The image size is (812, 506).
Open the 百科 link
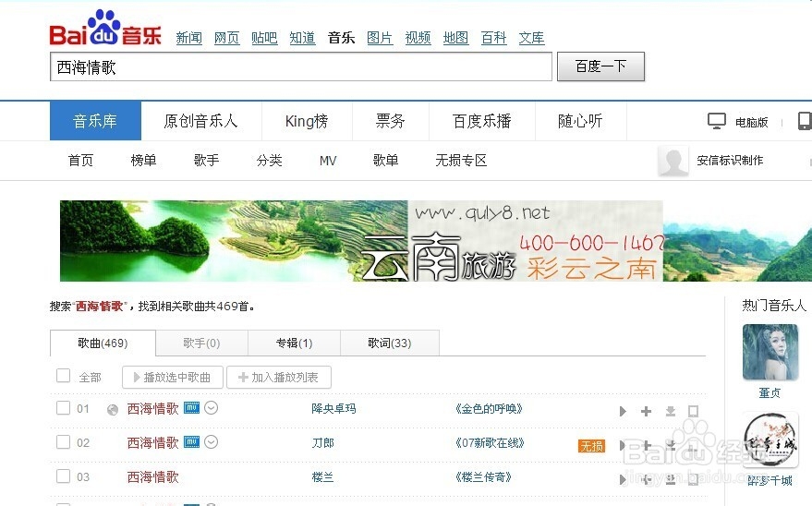click(x=493, y=38)
